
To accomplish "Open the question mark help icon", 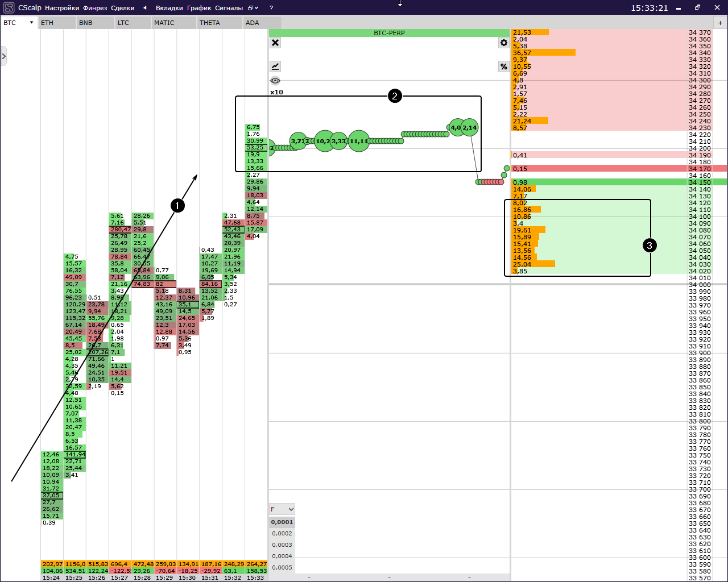I will [x=271, y=8].
